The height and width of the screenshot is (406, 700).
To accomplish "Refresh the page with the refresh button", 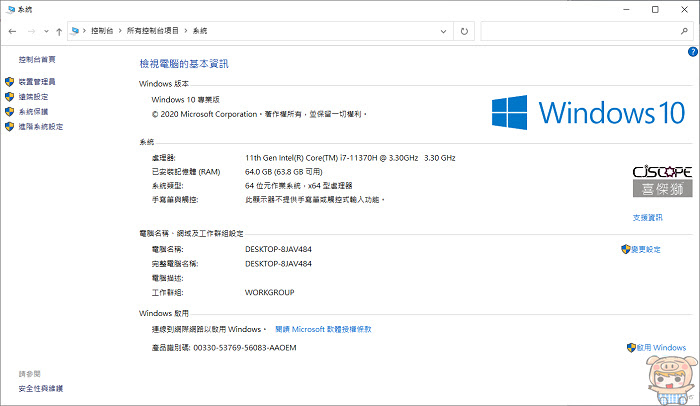I will coord(464,31).
